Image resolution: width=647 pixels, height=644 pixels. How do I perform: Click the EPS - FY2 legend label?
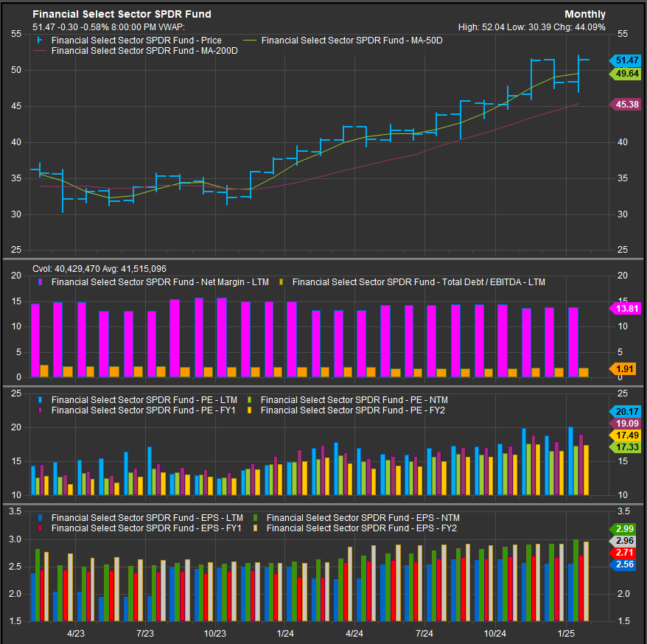[362, 528]
